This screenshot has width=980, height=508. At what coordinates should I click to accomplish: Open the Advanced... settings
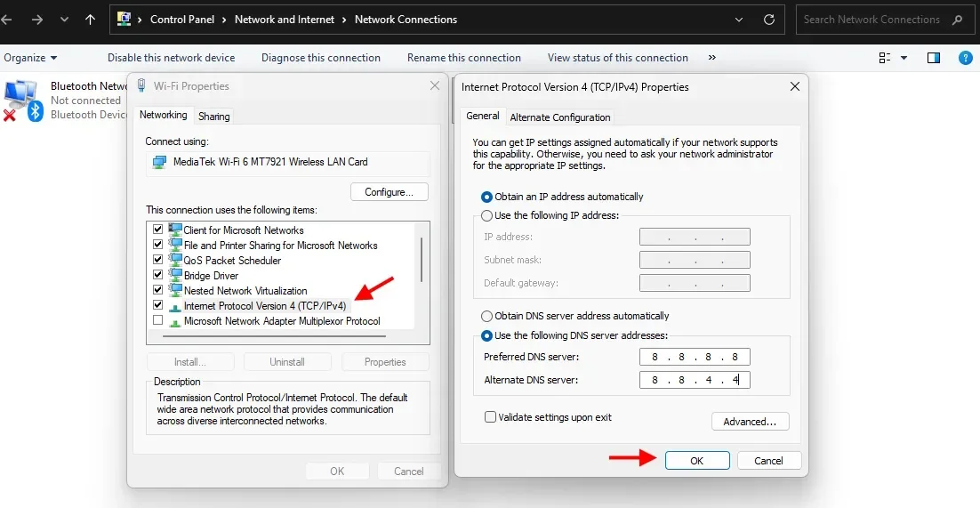(750, 422)
